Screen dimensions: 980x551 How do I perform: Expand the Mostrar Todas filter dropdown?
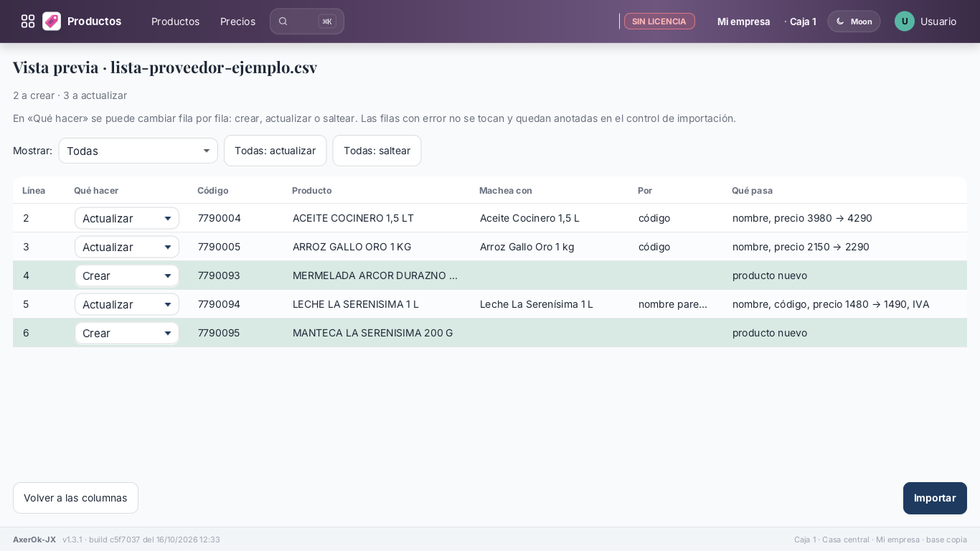coord(138,151)
